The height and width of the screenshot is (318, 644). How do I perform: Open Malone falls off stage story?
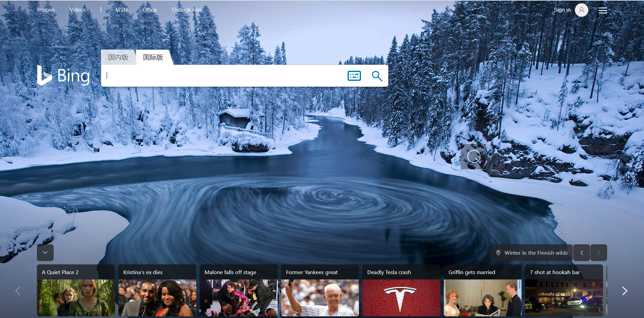click(x=238, y=291)
